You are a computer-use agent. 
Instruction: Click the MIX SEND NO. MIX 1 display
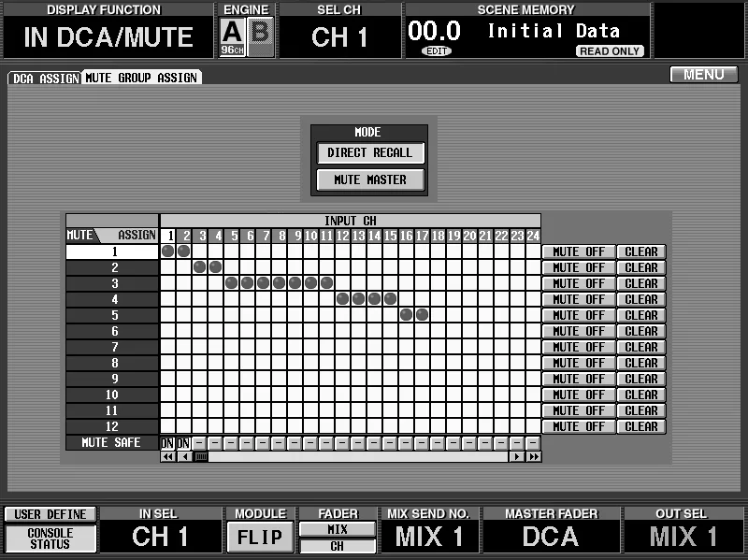click(x=429, y=537)
